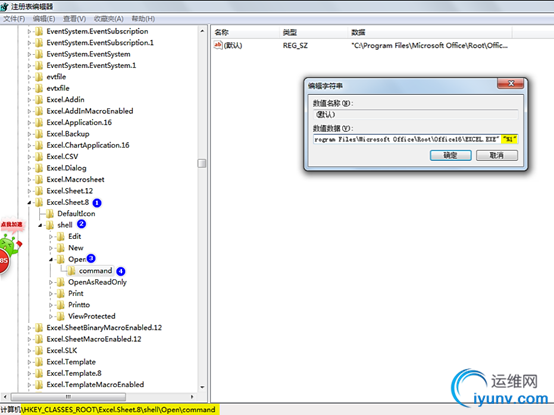Expand the Excel.Sheet.12 node
This screenshot has width=554, height=415.
tap(29, 191)
